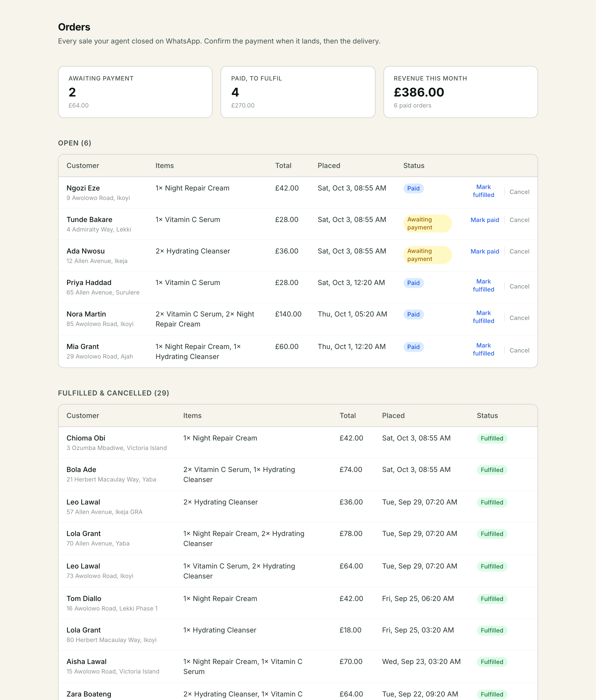The image size is (596, 700).
Task: Click the Total header in Fulfilled table
Action: coord(348,415)
